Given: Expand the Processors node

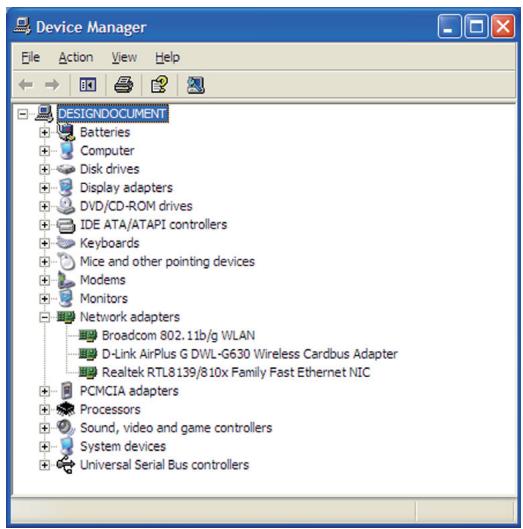Looking at the screenshot, I should point(44,410).
